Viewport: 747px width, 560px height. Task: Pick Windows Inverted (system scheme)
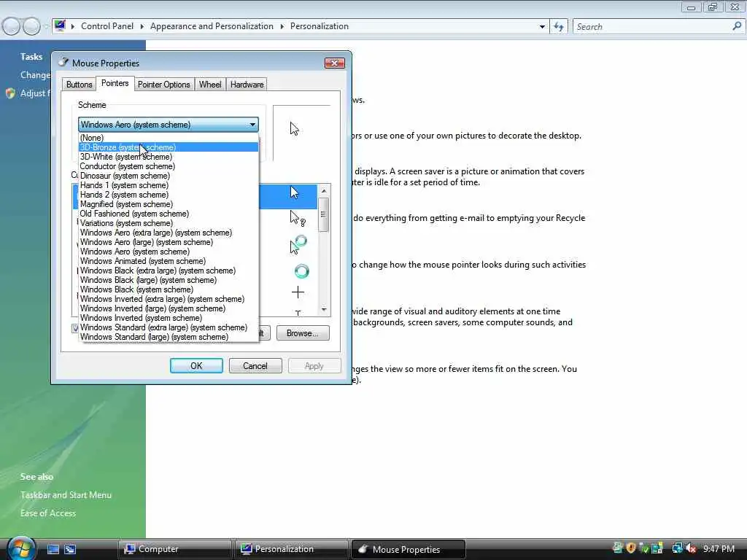coord(169,318)
